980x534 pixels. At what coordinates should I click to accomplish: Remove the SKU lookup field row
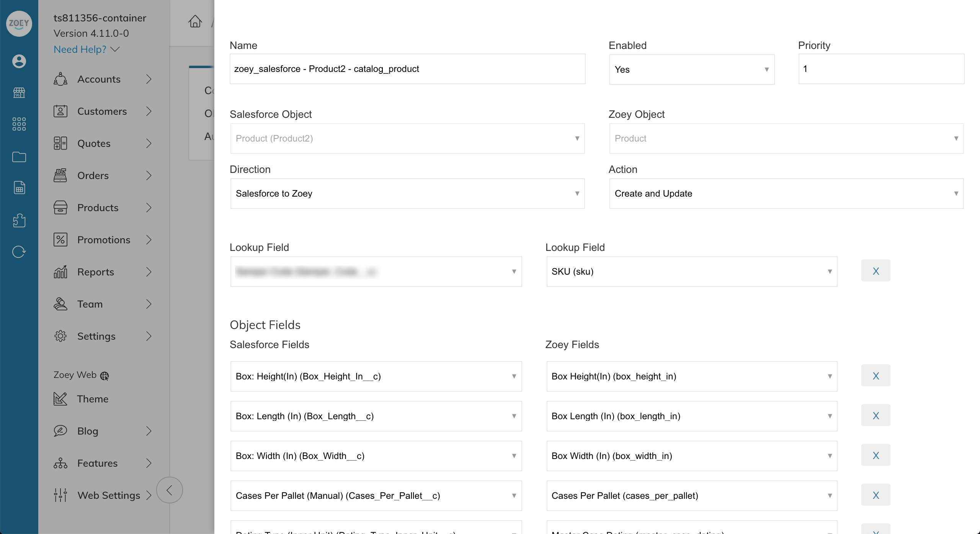(876, 271)
